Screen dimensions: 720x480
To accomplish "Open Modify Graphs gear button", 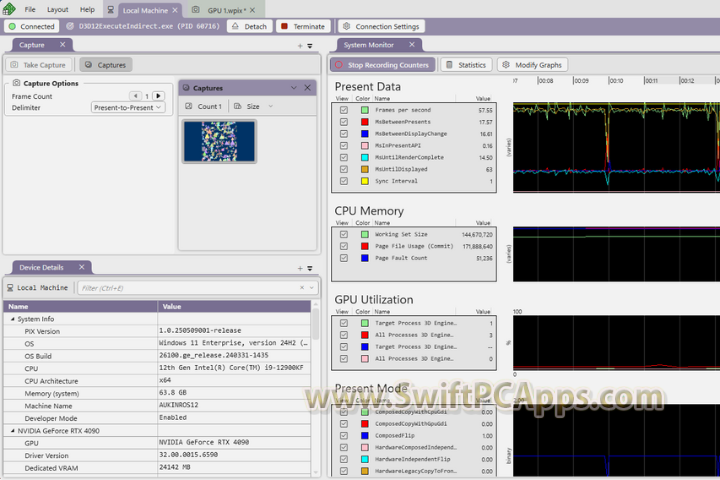I will tap(532, 65).
